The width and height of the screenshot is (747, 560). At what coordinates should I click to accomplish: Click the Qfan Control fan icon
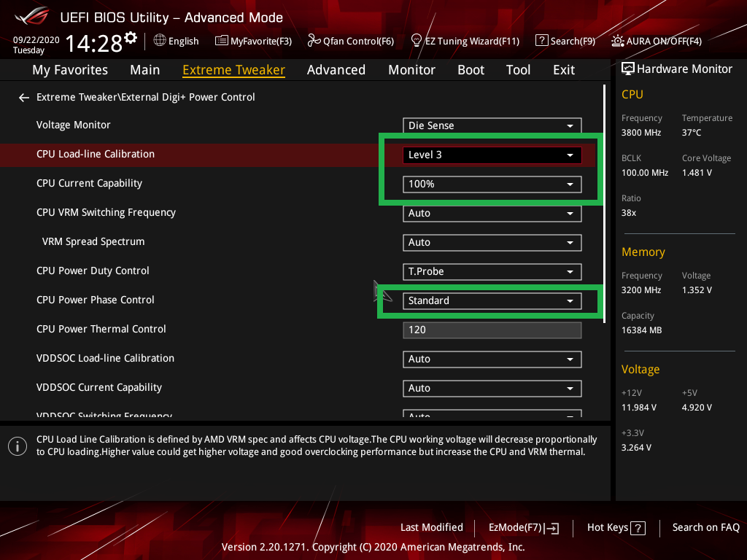[314, 41]
